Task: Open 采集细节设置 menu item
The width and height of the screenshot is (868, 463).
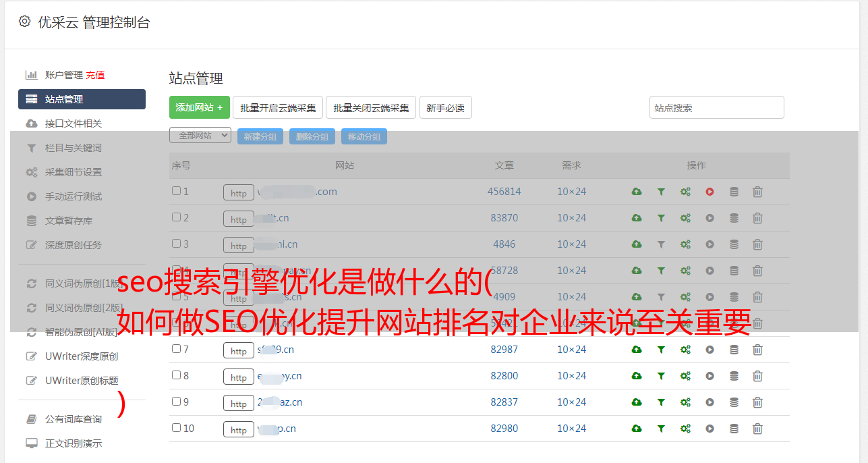Action: 74,172
